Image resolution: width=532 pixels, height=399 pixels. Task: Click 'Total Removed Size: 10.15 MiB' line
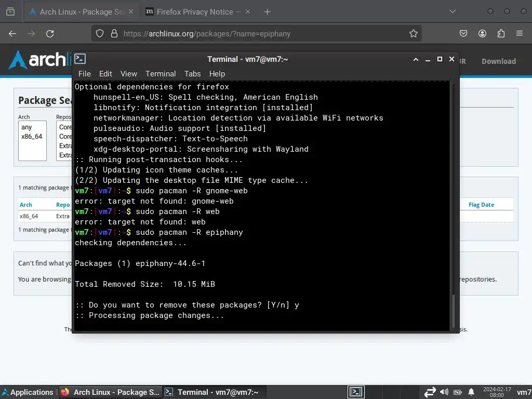point(145,284)
